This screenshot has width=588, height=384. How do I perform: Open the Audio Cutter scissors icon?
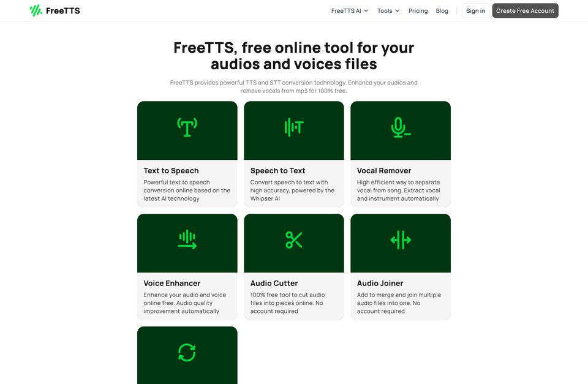(x=294, y=240)
